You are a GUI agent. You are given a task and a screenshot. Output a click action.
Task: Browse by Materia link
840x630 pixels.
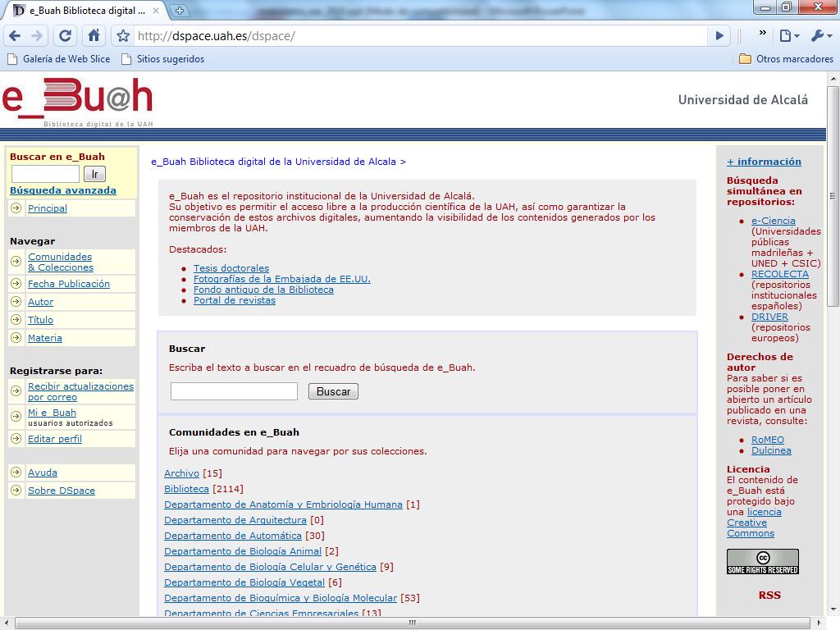pyautogui.click(x=45, y=338)
